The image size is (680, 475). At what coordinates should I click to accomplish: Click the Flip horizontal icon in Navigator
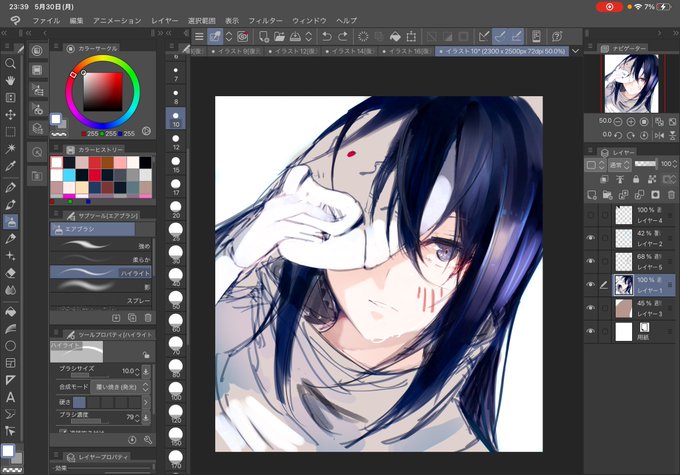click(x=659, y=135)
